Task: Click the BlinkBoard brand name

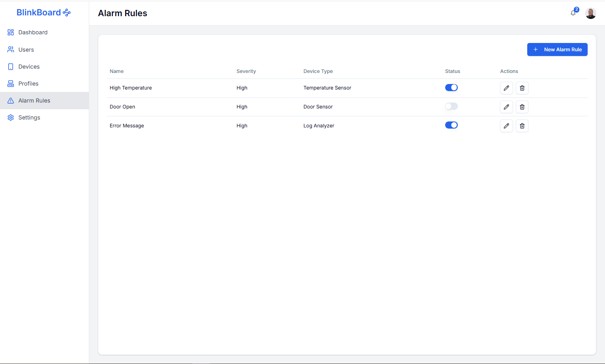Action: [x=39, y=13]
